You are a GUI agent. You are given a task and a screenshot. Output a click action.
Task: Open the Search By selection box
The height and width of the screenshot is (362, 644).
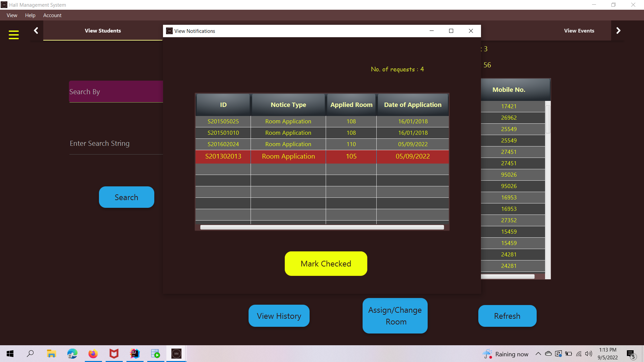coord(116,92)
